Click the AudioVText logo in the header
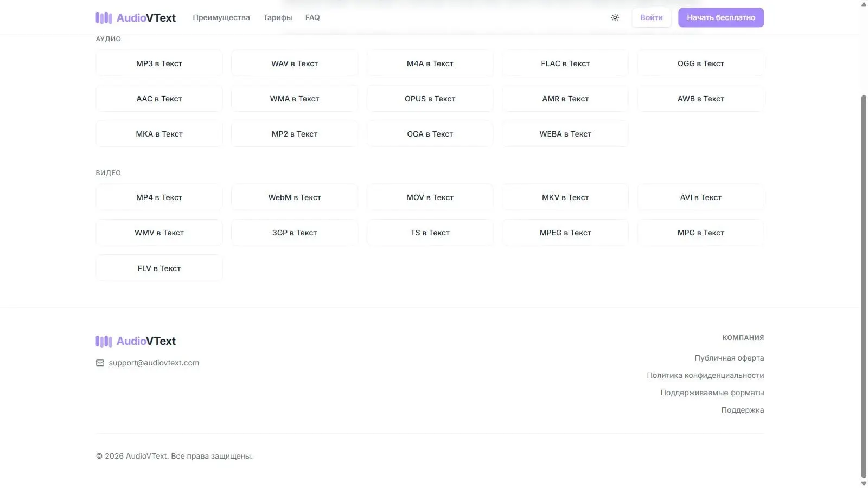Image resolution: width=868 pixels, height=488 pixels. tap(136, 18)
